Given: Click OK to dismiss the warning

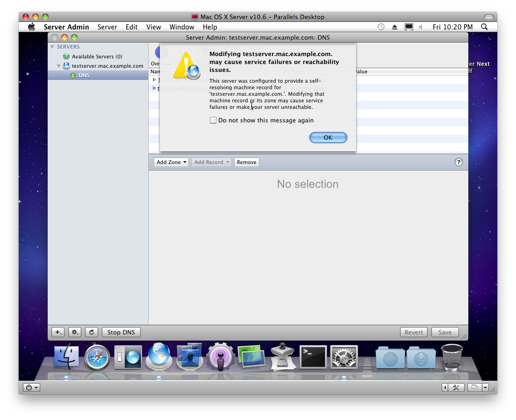Looking at the screenshot, I should pyautogui.click(x=328, y=137).
